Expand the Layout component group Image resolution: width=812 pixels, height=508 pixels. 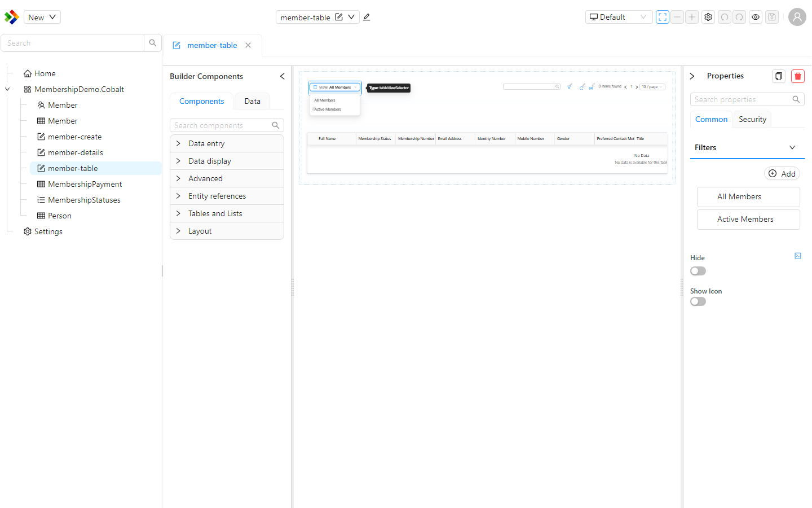[227, 231]
